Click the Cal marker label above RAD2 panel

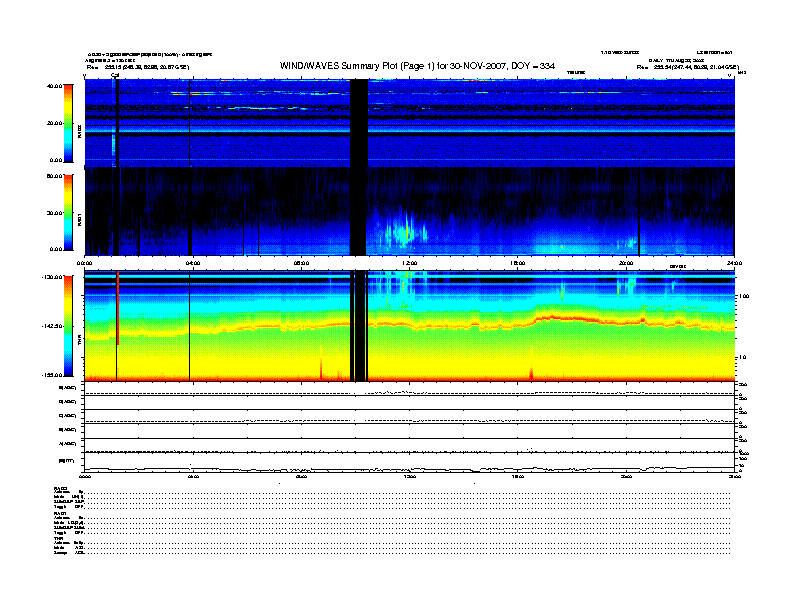click(115, 76)
